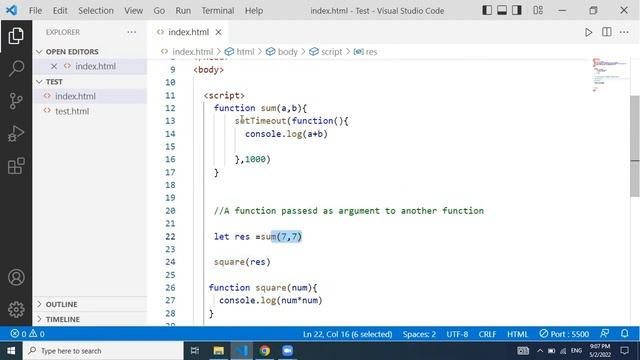Open the Source Control view

coord(16,101)
